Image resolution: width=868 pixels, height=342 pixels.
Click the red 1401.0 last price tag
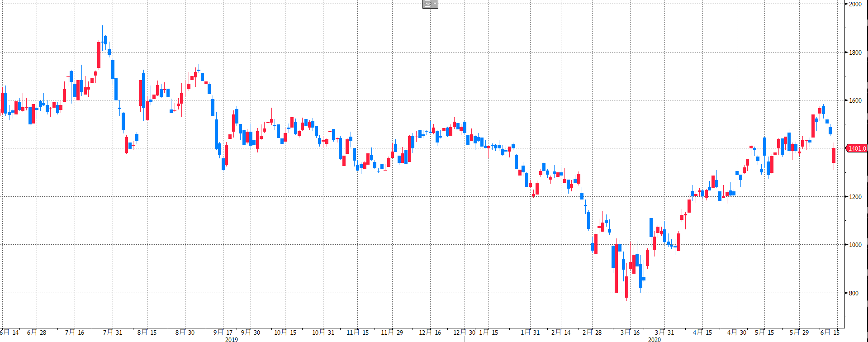click(857, 148)
